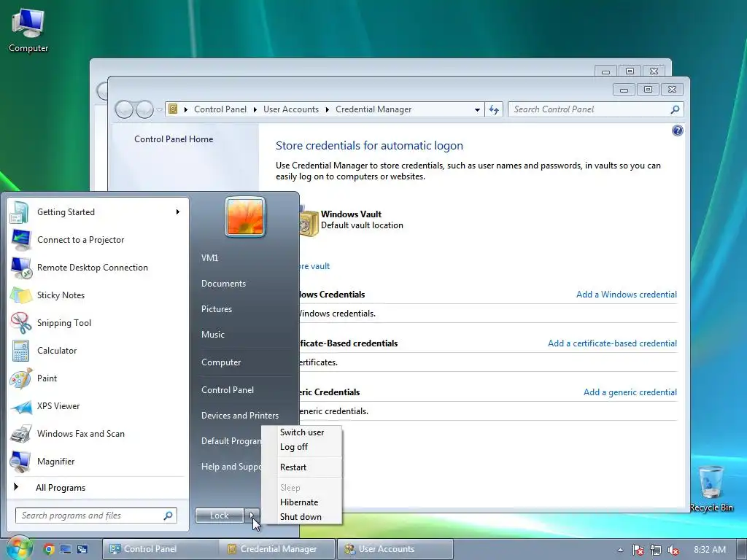
Task: Switch to User Accounts taskbar button
Action: 395,549
